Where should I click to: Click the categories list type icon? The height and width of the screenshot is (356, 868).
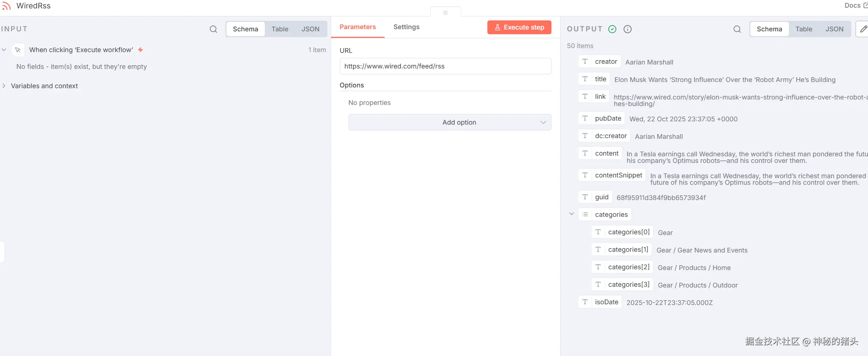585,215
